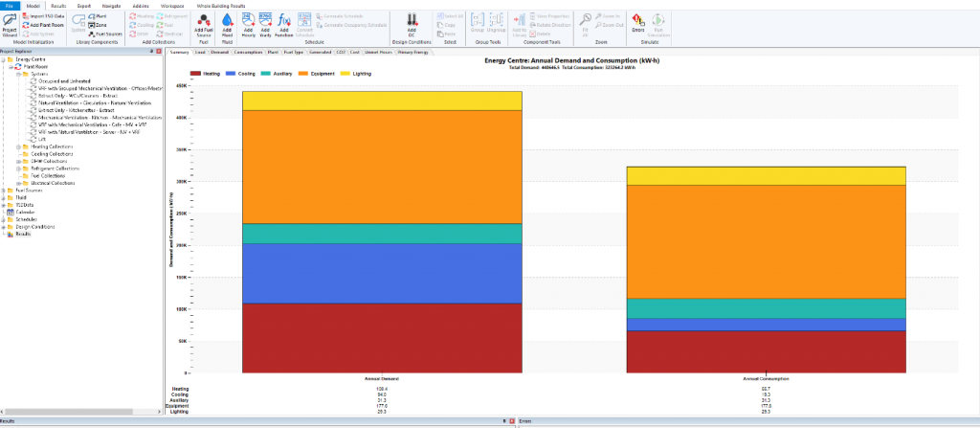Switch to the Primary Energy tab
The height and width of the screenshot is (428, 980).
(x=412, y=53)
